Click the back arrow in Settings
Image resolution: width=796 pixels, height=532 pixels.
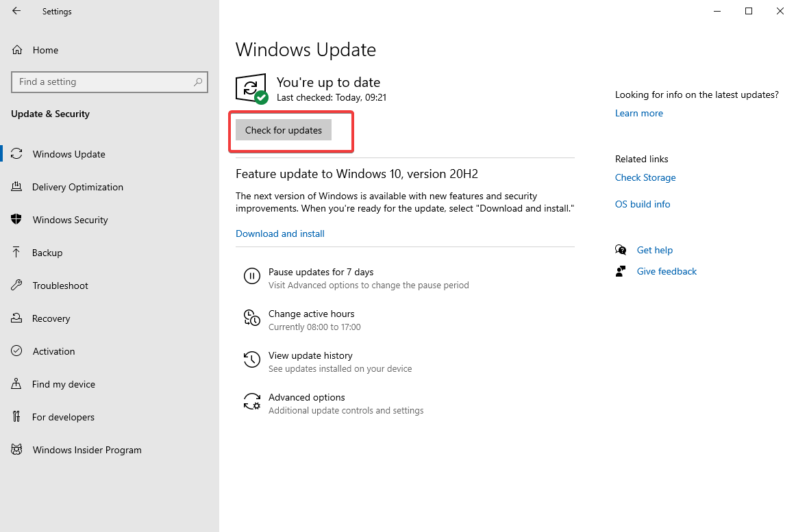16,11
